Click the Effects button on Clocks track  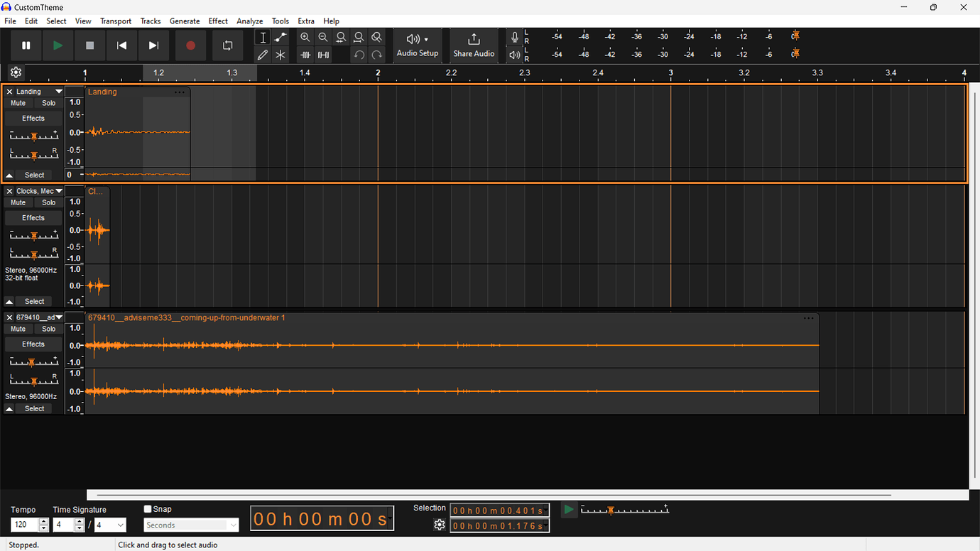click(x=33, y=217)
